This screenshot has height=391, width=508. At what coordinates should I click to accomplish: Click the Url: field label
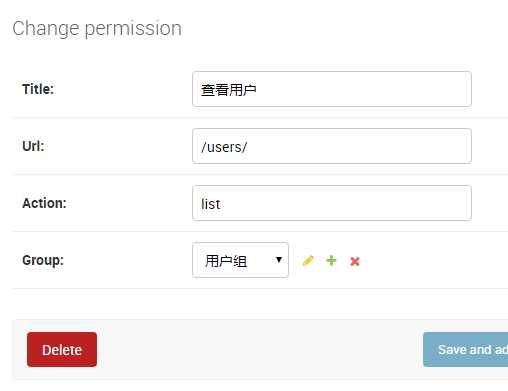coord(33,146)
